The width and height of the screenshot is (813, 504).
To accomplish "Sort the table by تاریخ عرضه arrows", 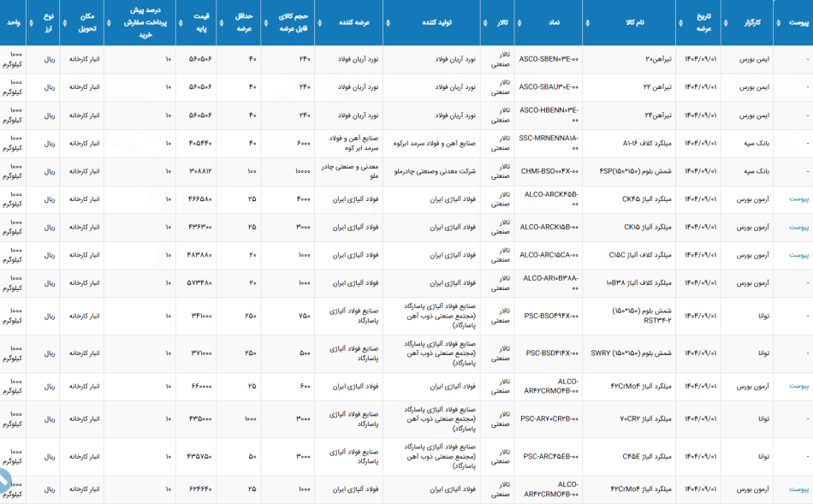I will point(680,23).
